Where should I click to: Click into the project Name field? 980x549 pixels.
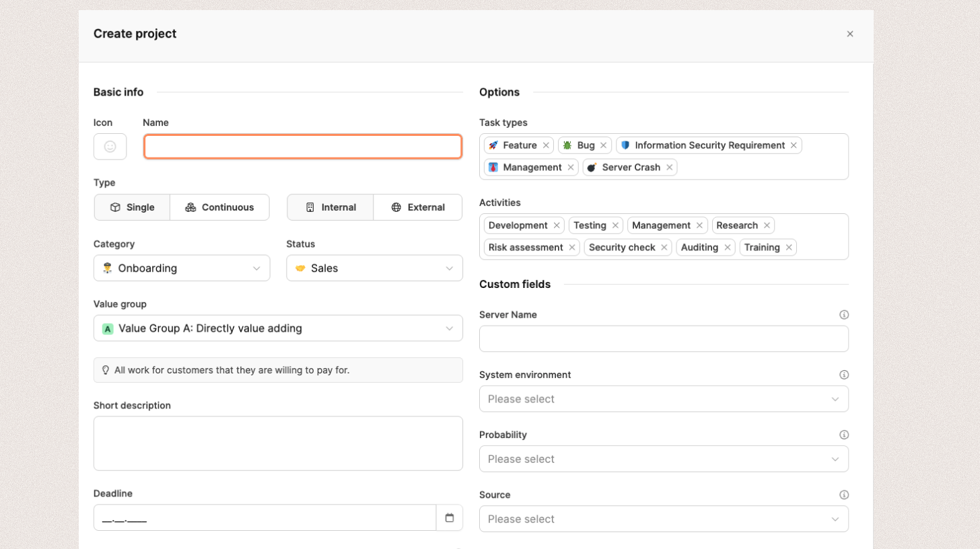coord(303,147)
